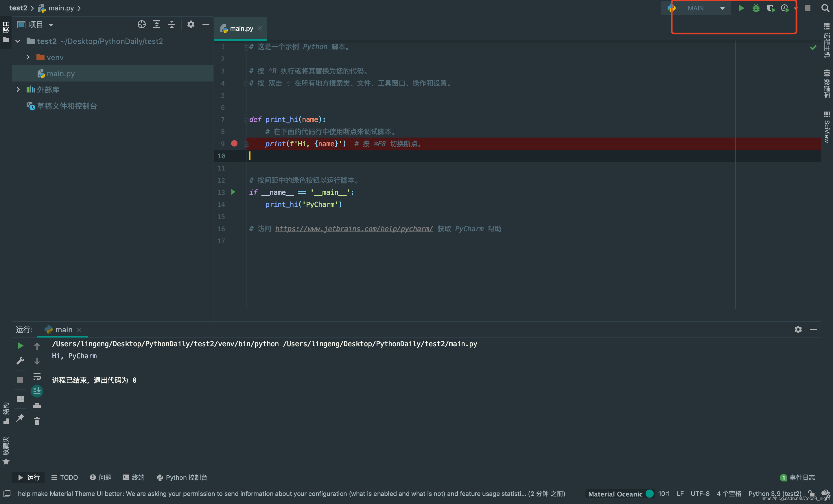Click the 10:1 cursor position in the status bar
Viewport: 833px width, 504px height.
664,494
